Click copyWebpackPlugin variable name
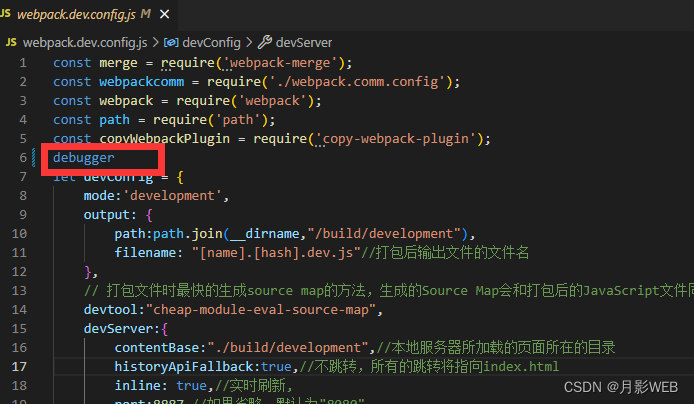Image resolution: width=694 pixels, height=404 pixels. click(x=165, y=139)
